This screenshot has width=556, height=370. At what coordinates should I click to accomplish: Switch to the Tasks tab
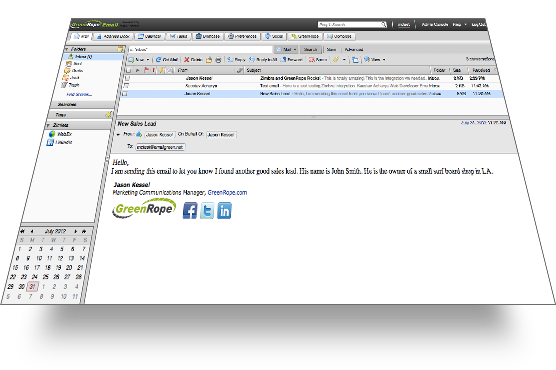click(x=179, y=36)
